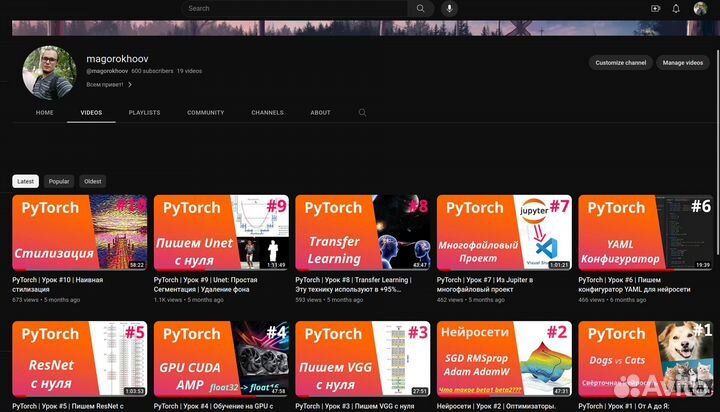
Task: Open account menu via top-right avatar
Action: pos(700,8)
